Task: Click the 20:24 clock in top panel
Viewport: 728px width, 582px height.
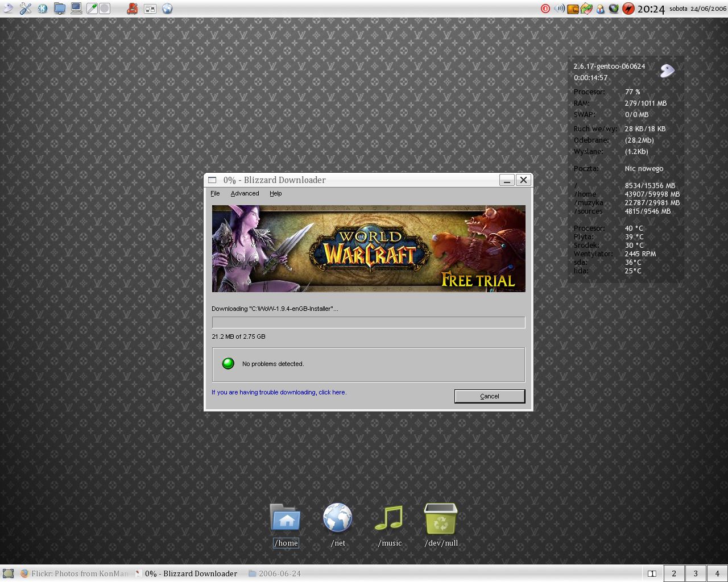Action: click(x=651, y=9)
